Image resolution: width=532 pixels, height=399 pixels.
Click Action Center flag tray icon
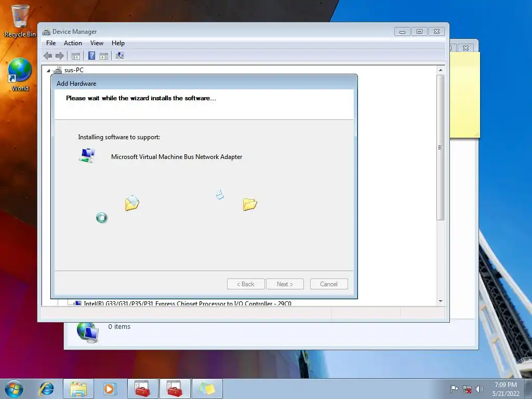pos(454,389)
